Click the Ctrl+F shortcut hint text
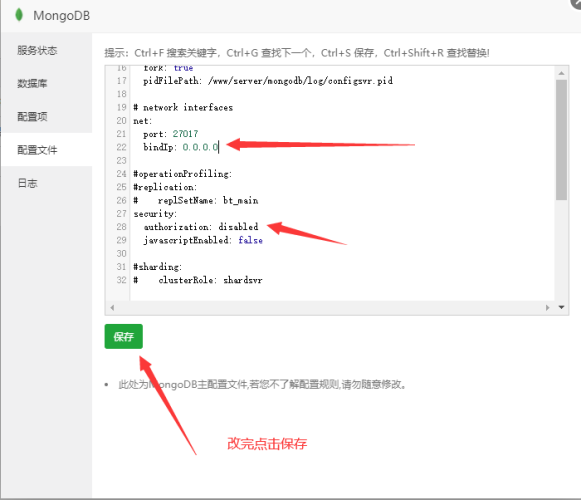581x500 pixels. click(x=175, y=53)
